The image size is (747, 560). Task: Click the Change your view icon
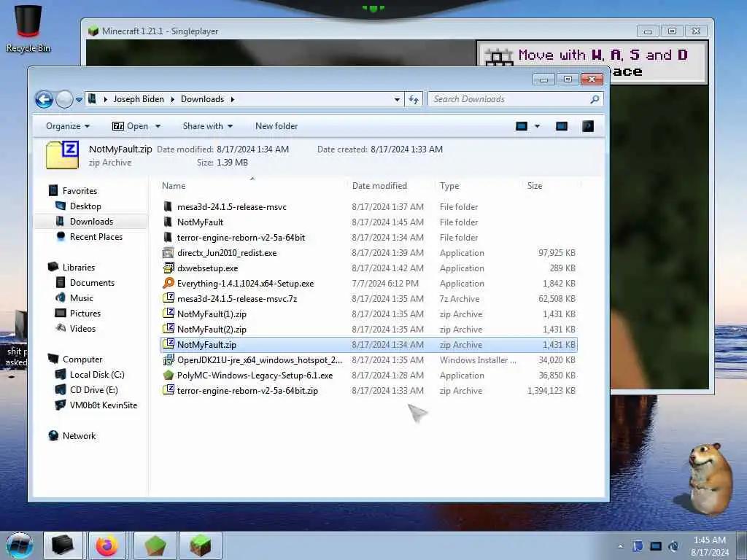(x=522, y=126)
